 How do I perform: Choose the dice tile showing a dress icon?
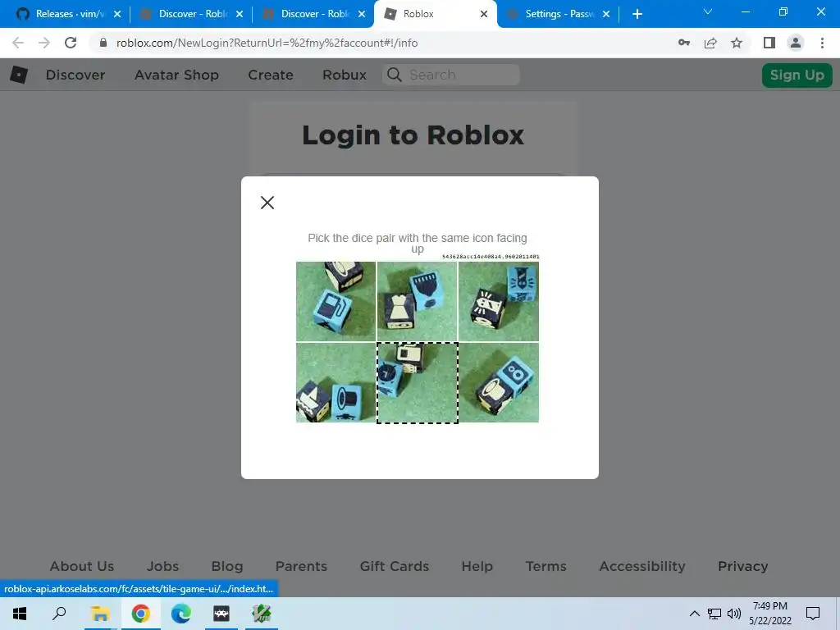point(418,301)
